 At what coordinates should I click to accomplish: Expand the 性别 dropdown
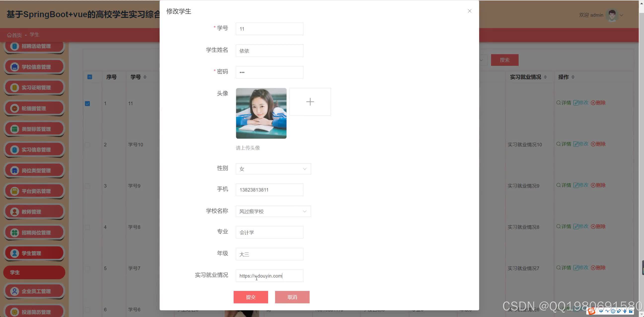273,169
